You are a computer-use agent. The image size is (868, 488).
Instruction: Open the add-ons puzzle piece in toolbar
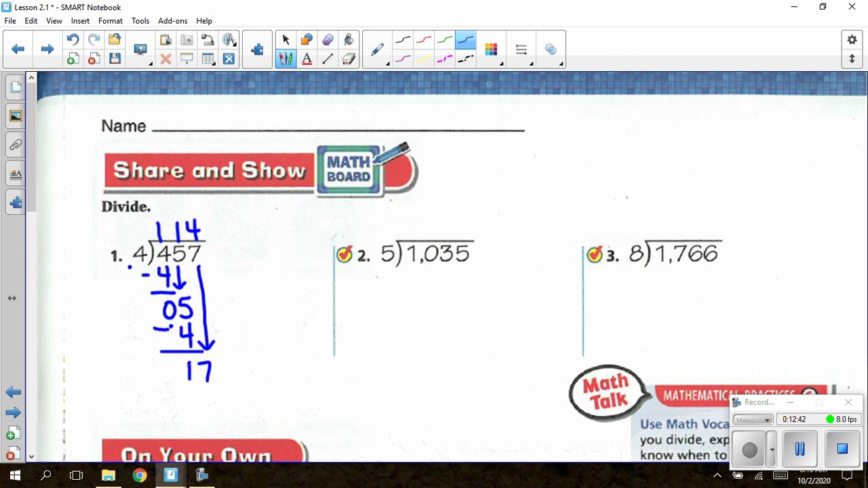point(257,49)
